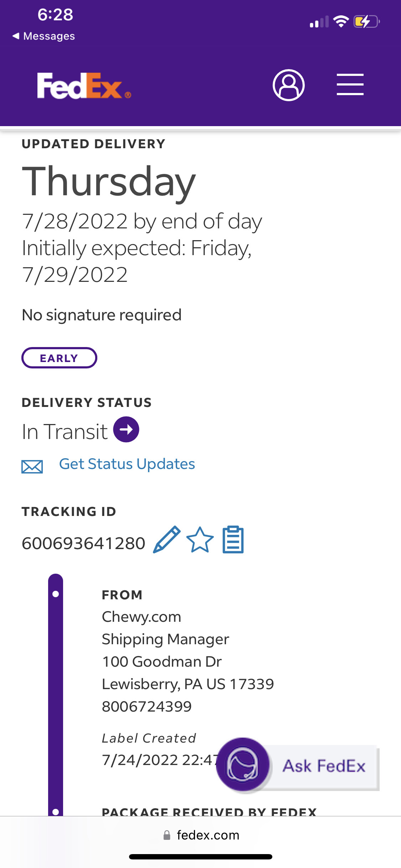401x868 pixels.
Task: Tap the Package Received timeline dot
Action: coord(56,812)
